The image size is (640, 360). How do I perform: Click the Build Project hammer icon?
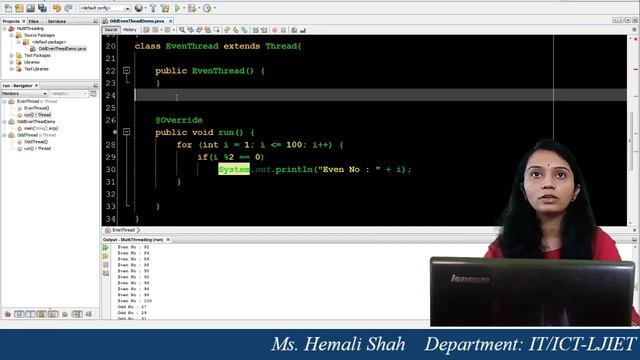pyautogui.click(x=153, y=8)
